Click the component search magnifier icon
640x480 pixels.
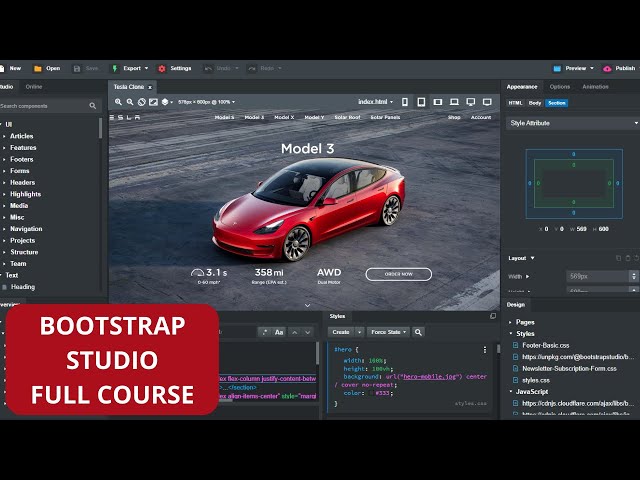point(93,106)
